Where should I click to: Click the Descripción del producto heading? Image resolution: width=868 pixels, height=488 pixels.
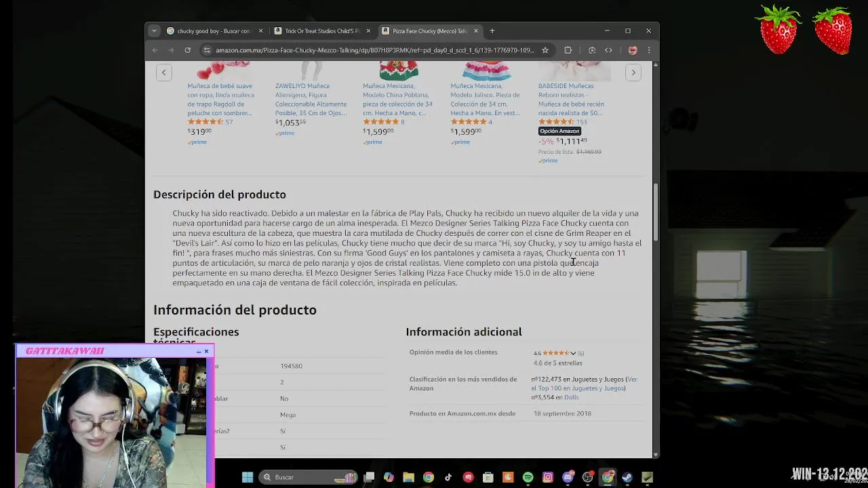click(220, 195)
